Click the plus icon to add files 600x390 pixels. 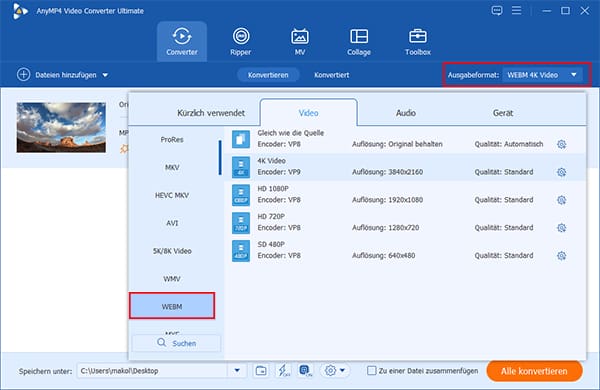click(x=23, y=75)
